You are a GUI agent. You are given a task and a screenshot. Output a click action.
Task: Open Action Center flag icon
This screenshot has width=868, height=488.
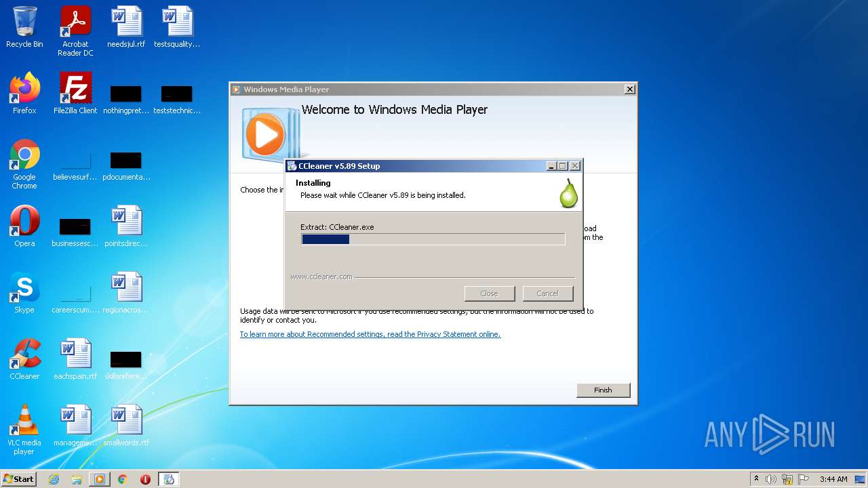(x=804, y=479)
